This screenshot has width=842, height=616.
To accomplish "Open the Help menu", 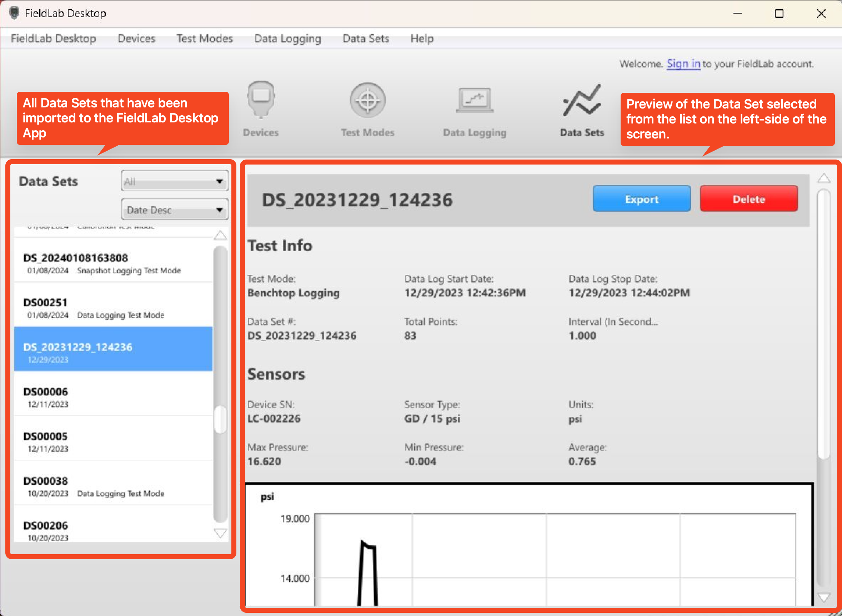I will click(x=422, y=39).
